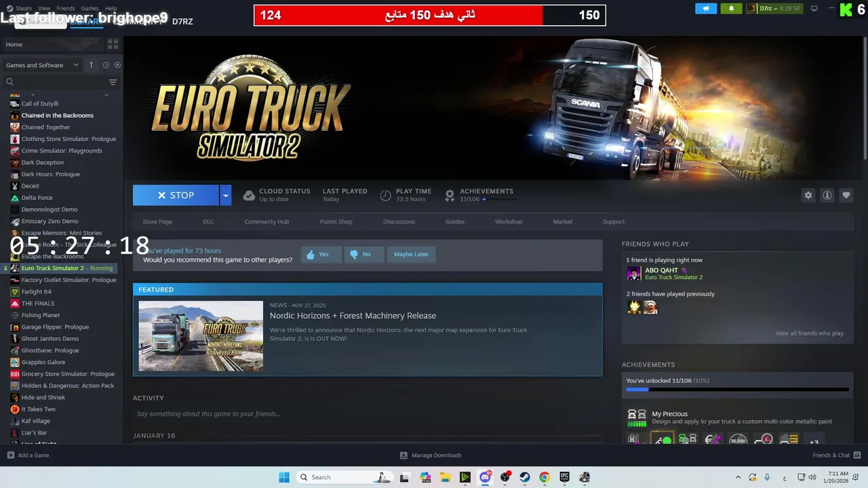This screenshot has width=868, height=488.
Task: Open Epic Games Launcher from taskbar
Action: tap(564, 477)
